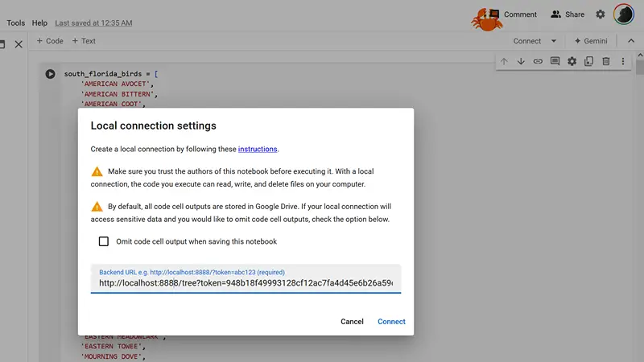The width and height of the screenshot is (644, 362).
Task: Open the instructions link
Action: 258,149
